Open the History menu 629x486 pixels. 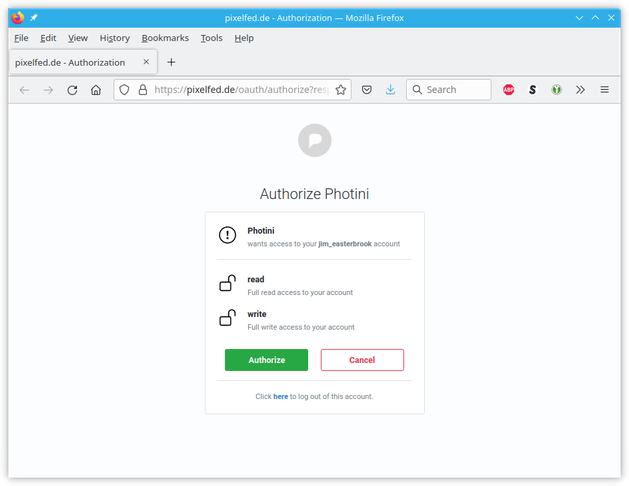[x=115, y=38]
